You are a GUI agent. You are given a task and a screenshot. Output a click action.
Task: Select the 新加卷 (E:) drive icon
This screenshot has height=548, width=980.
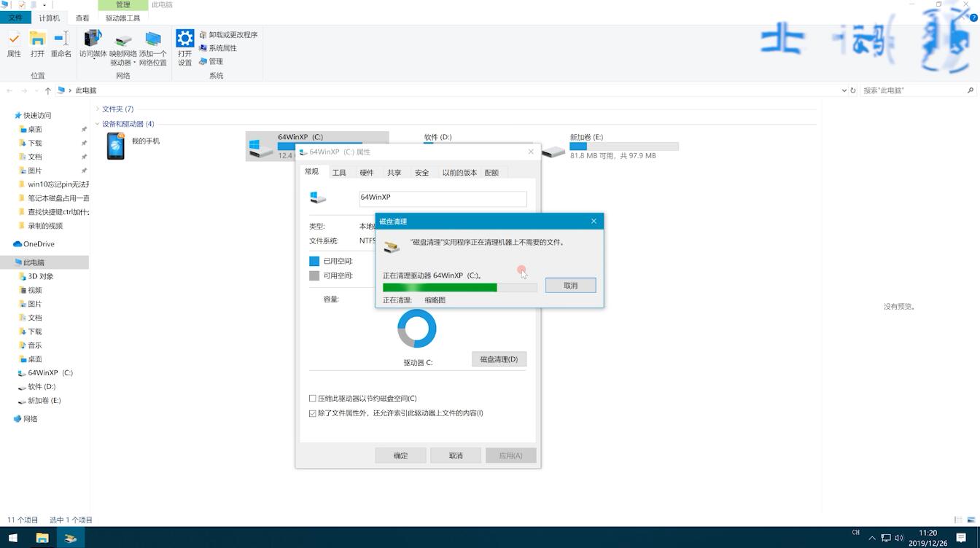point(554,151)
